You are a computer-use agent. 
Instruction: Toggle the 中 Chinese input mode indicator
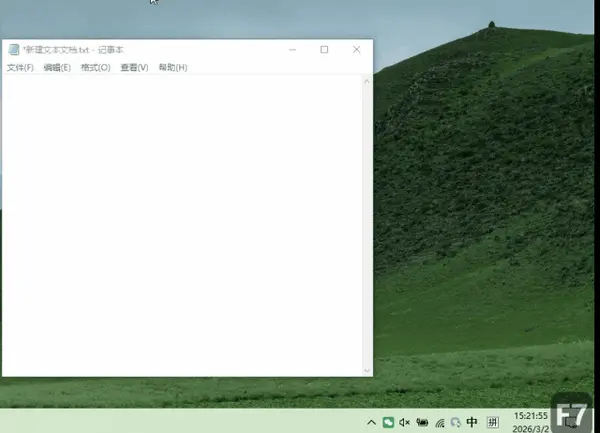[472, 422]
